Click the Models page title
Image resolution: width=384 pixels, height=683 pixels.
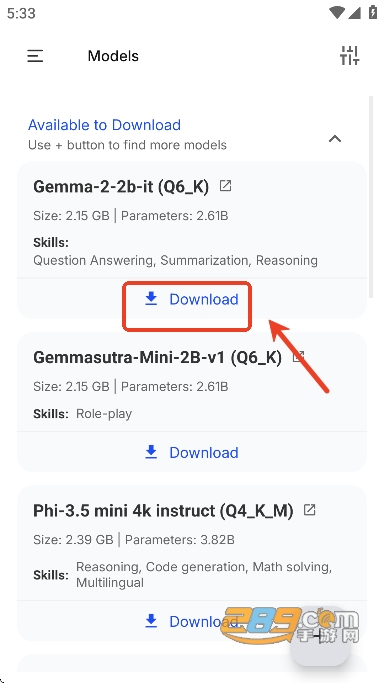(113, 56)
